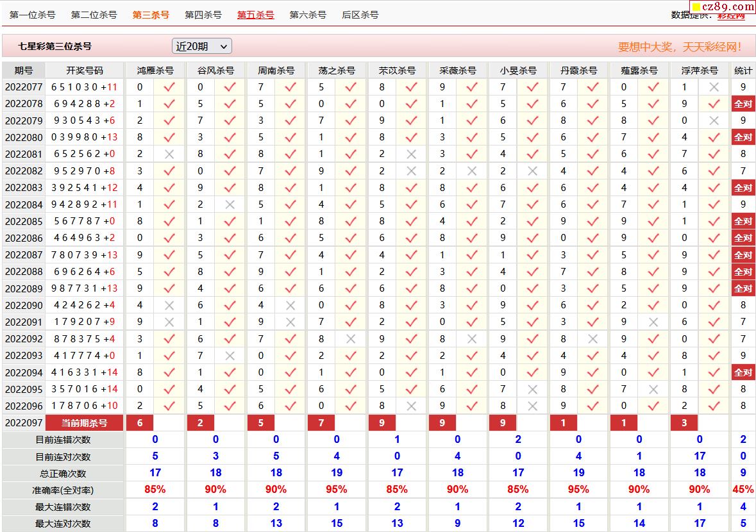Click the 开奖号码 column header
Screen dimensions: 756x532
pos(85,71)
